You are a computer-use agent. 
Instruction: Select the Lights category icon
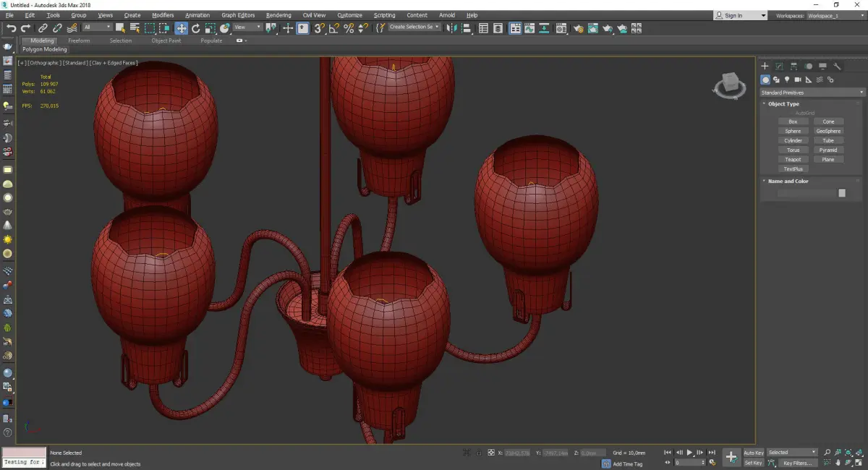point(786,80)
